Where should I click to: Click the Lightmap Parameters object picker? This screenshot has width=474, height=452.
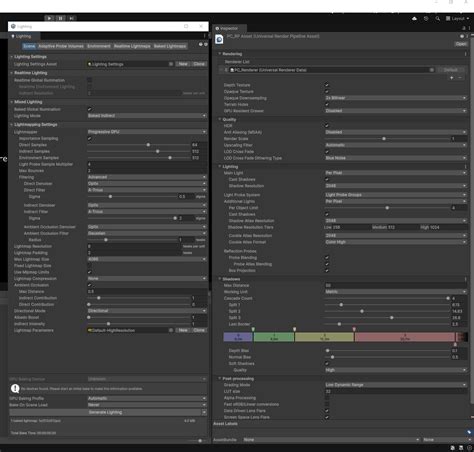(171, 330)
